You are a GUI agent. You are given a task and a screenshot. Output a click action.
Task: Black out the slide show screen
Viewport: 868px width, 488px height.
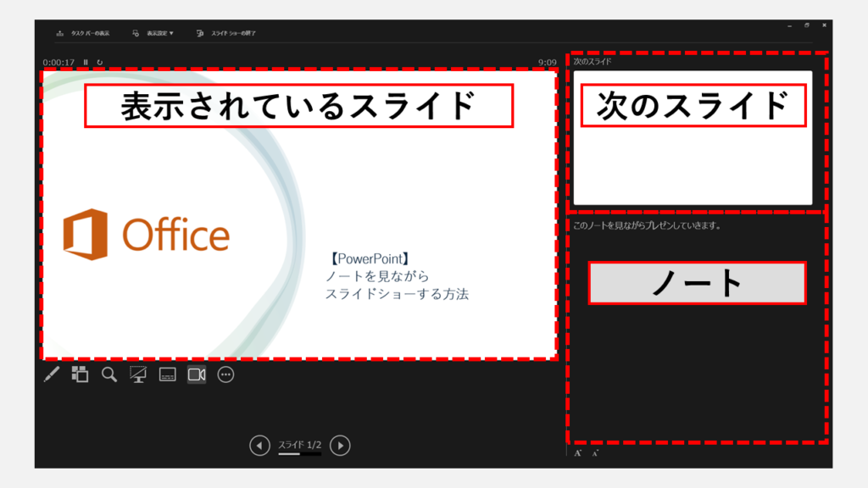point(137,374)
